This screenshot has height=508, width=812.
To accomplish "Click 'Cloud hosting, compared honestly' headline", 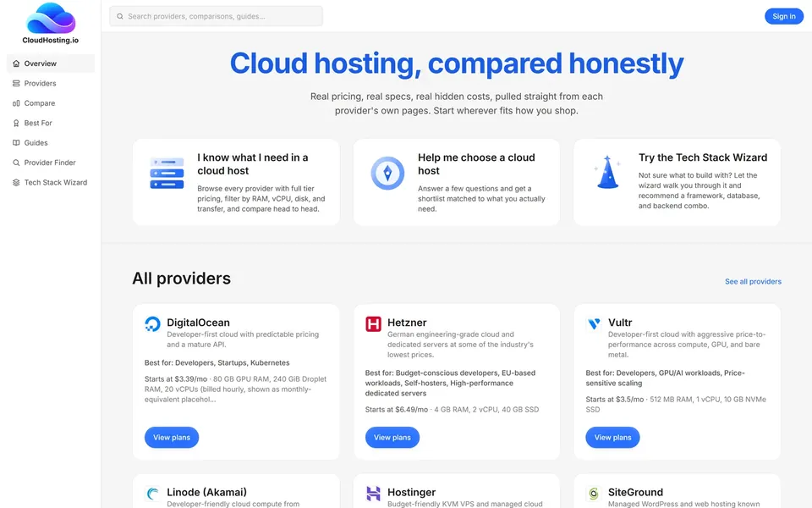I will (456, 63).
